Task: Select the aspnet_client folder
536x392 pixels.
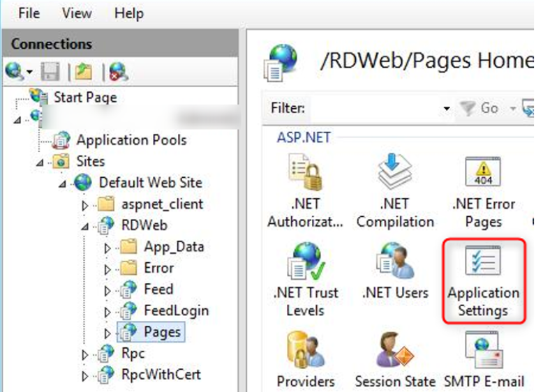Action: (x=163, y=204)
